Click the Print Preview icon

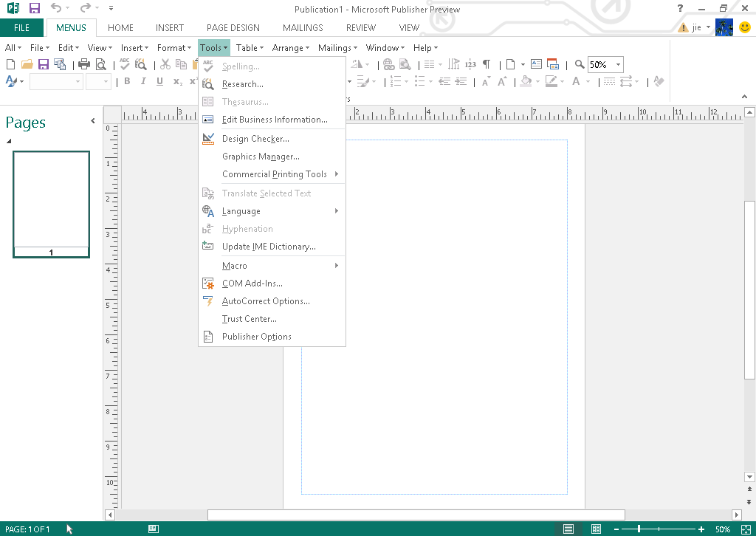[100, 64]
